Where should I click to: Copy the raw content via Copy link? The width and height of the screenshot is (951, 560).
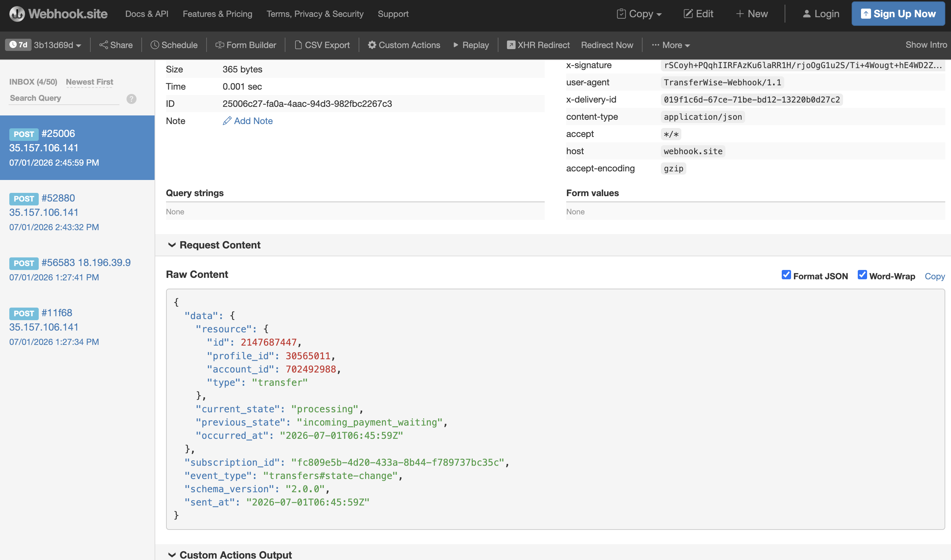click(935, 276)
